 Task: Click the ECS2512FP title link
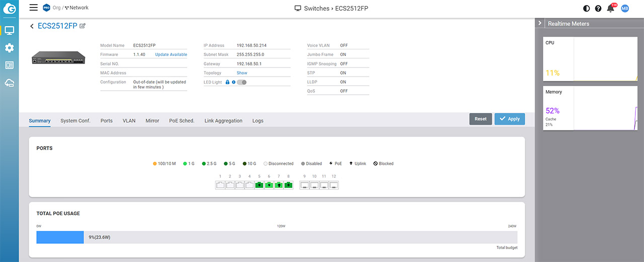[57, 26]
